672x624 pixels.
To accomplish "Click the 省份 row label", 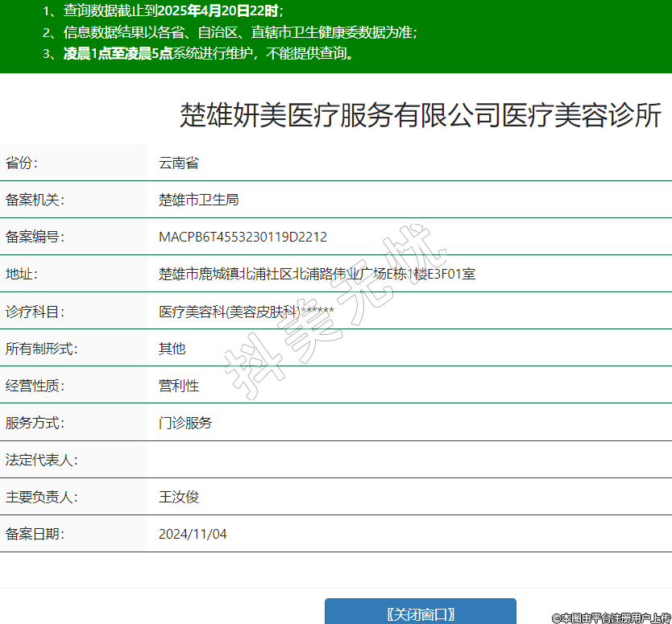I will coord(22,163).
